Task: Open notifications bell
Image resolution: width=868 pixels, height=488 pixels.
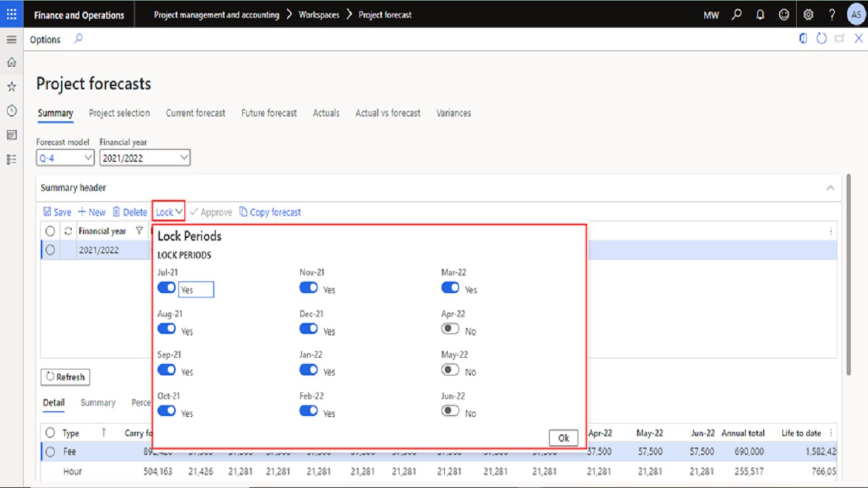Action: [x=760, y=14]
